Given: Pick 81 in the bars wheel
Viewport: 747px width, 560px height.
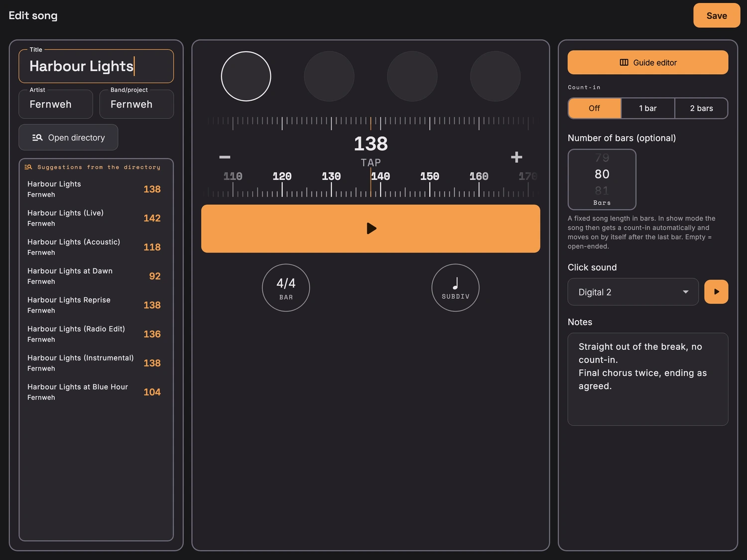Looking at the screenshot, I should [602, 190].
